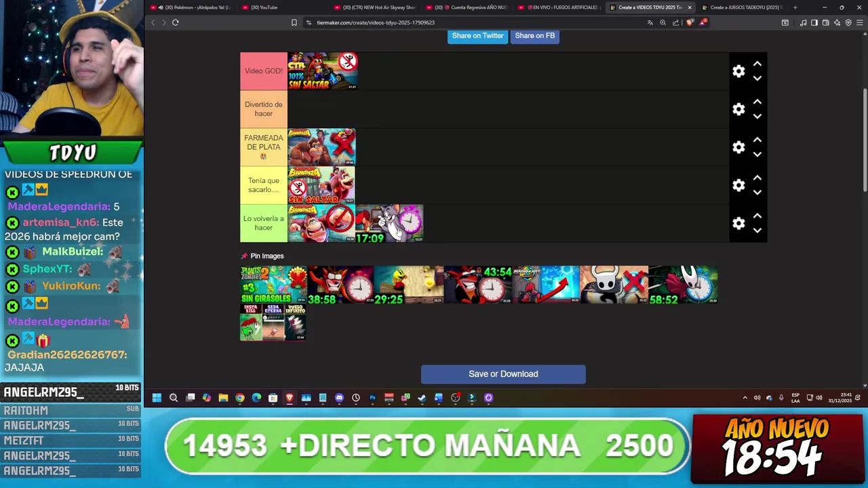Image resolution: width=868 pixels, height=488 pixels.
Task: Switch to Pokémon ¡Atrápalos Ya! tab
Action: pyautogui.click(x=190, y=7)
